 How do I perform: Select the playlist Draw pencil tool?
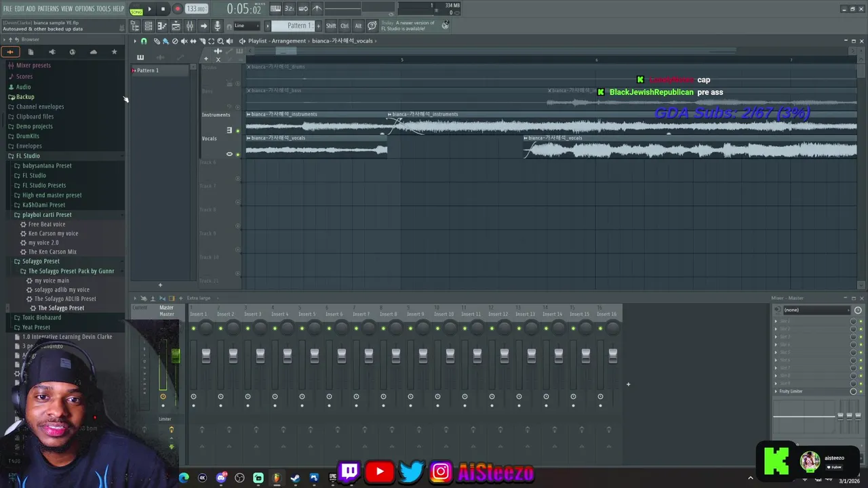coord(157,41)
